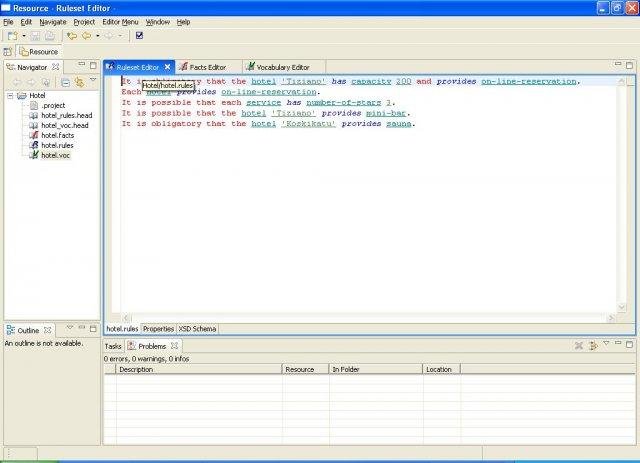This screenshot has height=463, width=640.
Task: Click Navigator Forward arrow icon
Action: 31,82
